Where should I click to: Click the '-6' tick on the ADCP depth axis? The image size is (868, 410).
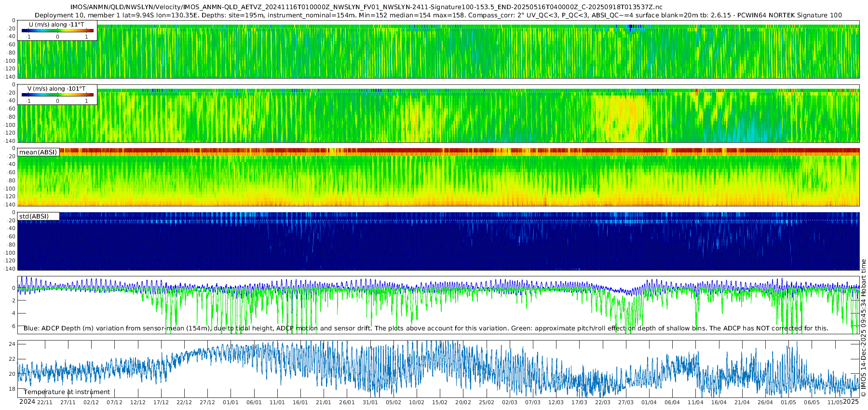(x=13, y=326)
